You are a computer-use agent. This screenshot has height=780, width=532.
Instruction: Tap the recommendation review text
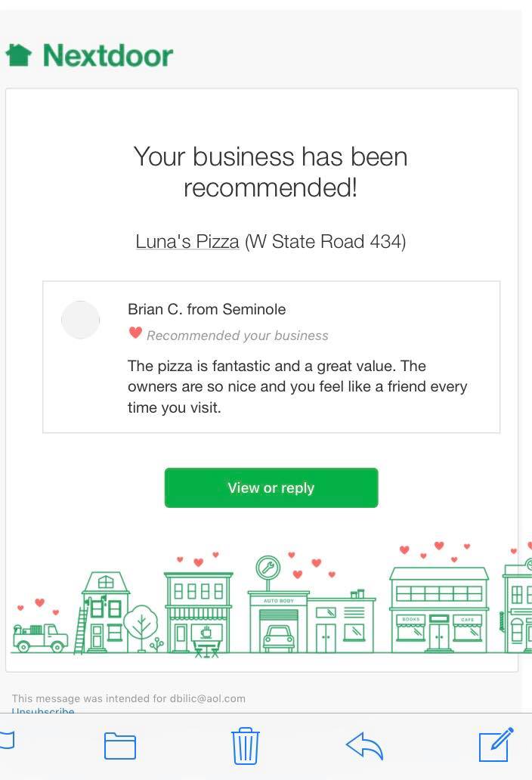[297, 386]
